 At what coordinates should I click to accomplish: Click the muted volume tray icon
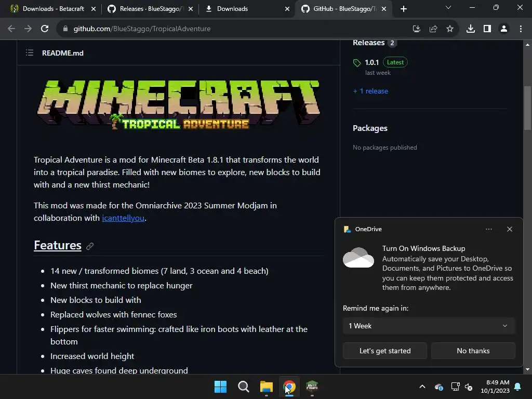click(469, 387)
